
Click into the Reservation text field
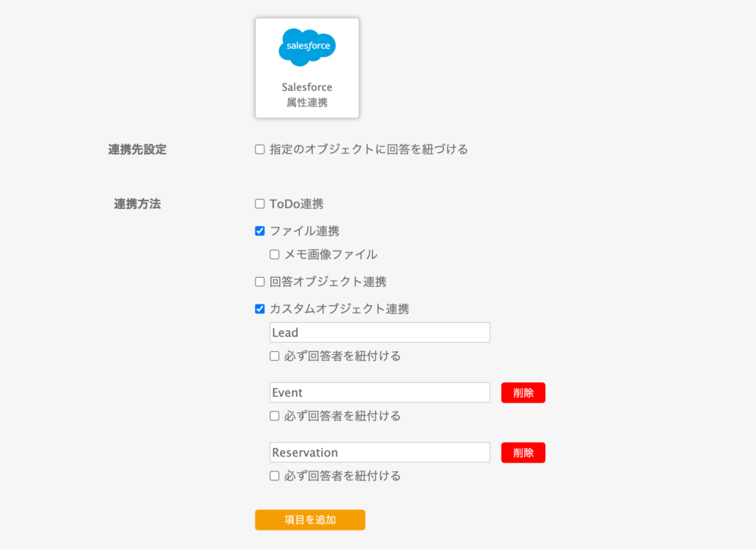[x=379, y=452]
